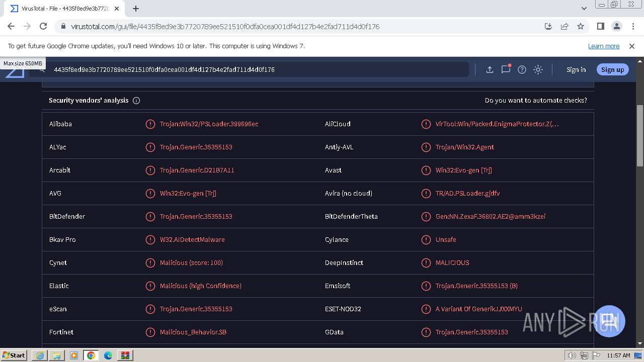Click the alert icon in the DeepInstinct row
Screen dimensions: 644x362
(426, 262)
